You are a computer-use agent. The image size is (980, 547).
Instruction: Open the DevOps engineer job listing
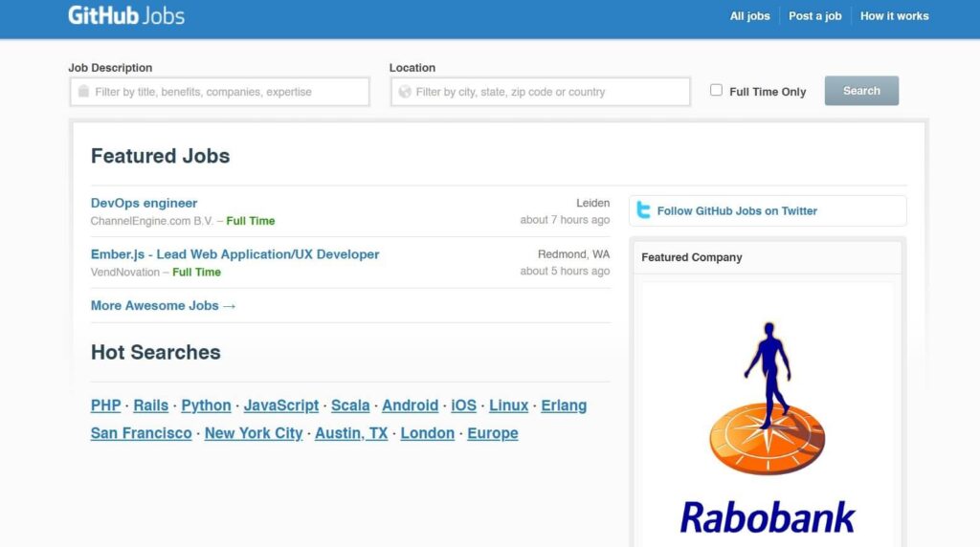click(144, 203)
